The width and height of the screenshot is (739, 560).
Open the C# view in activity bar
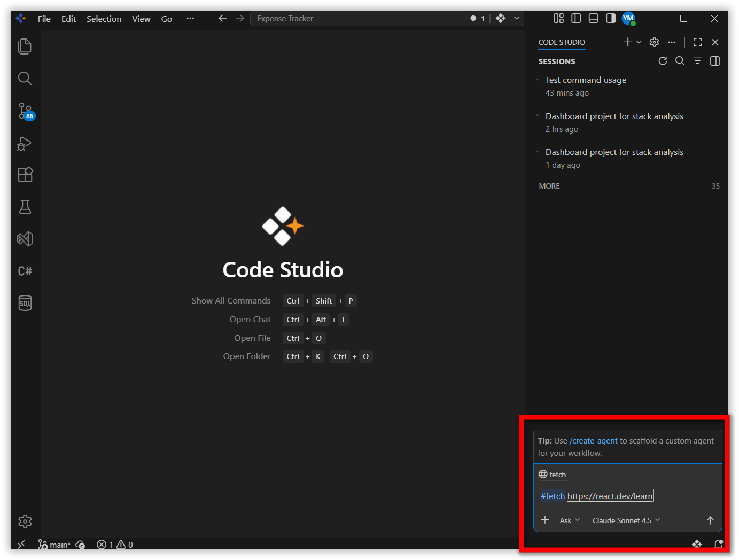pos(25,271)
